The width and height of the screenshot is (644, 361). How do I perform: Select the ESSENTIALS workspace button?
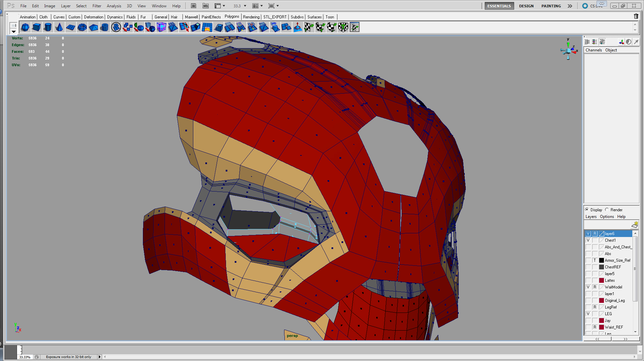click(499, 6)
